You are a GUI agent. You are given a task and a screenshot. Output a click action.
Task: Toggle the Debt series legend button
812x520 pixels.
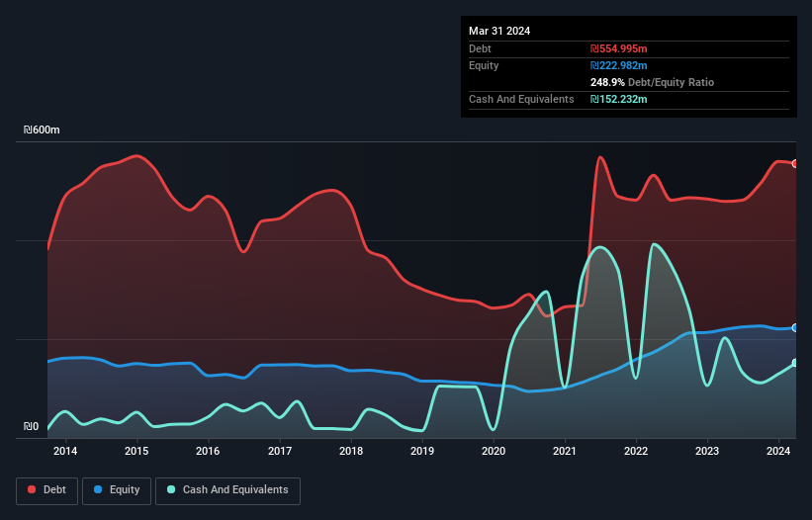(47, 490)
